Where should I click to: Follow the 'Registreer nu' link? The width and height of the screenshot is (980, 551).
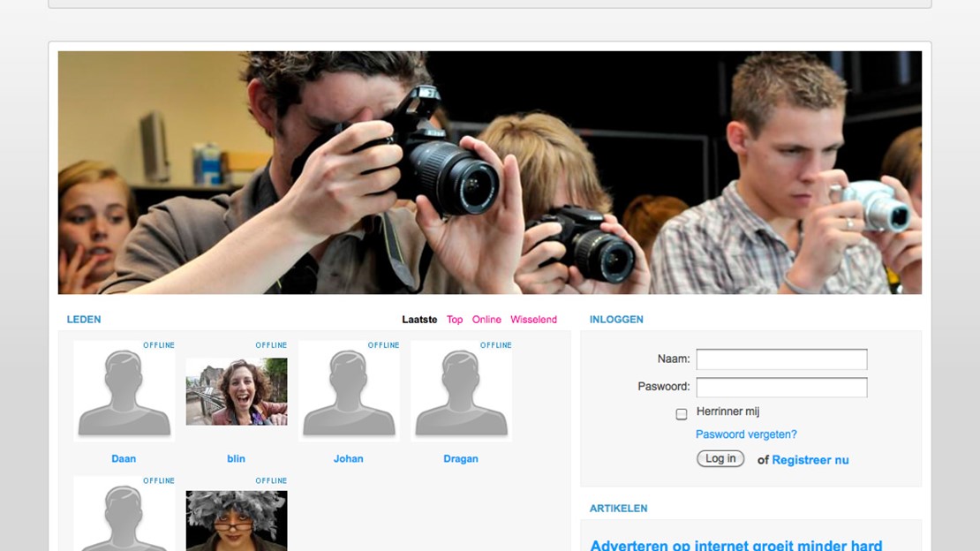tap(810, 460)
